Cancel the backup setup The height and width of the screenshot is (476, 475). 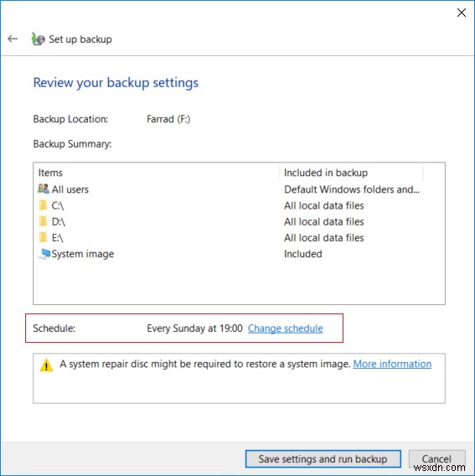coord(436,458)
